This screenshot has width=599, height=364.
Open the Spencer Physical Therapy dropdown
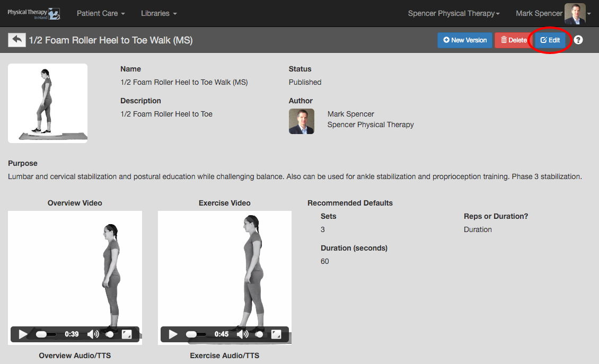pos(454,13)
